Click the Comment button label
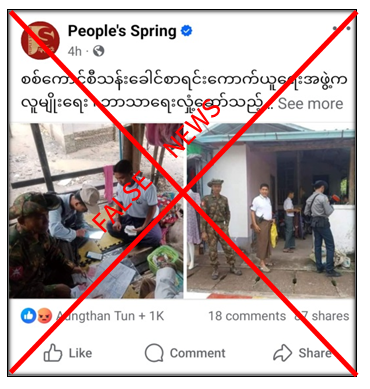The width and height of the screenshot is (370, 389). pyautogui.click(x=198, y=353)
